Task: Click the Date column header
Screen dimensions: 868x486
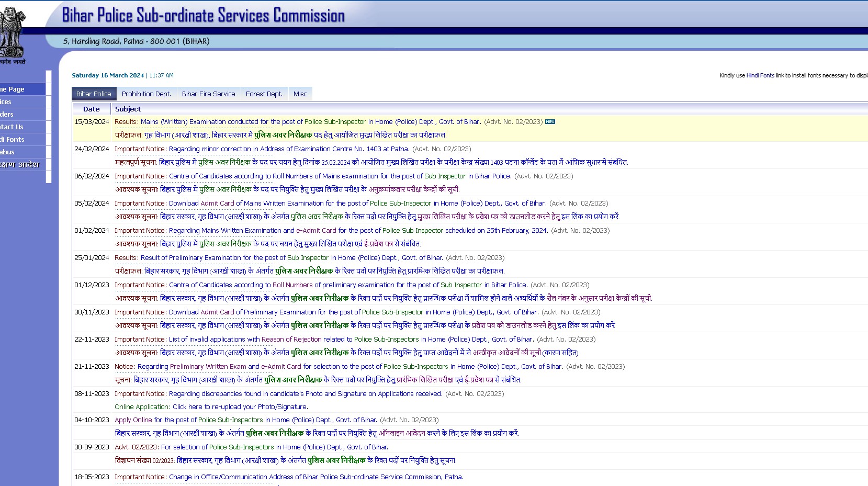Action: (x=91, y=109)
